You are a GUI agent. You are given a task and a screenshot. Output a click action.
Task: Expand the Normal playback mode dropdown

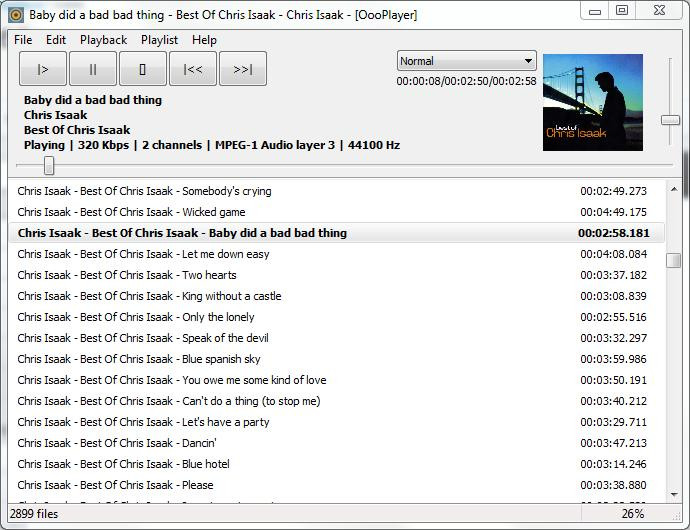(x=466, y=61)
